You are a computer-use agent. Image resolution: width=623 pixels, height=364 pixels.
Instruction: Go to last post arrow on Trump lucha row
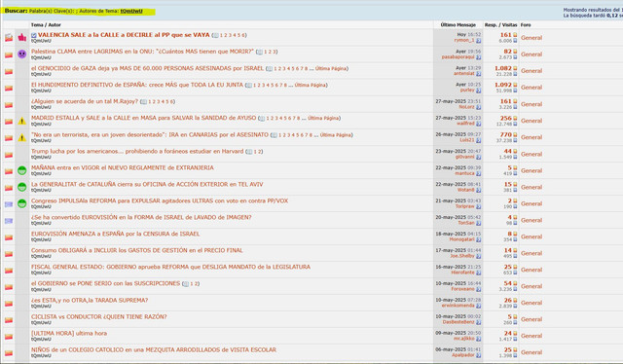coord(478,157)
